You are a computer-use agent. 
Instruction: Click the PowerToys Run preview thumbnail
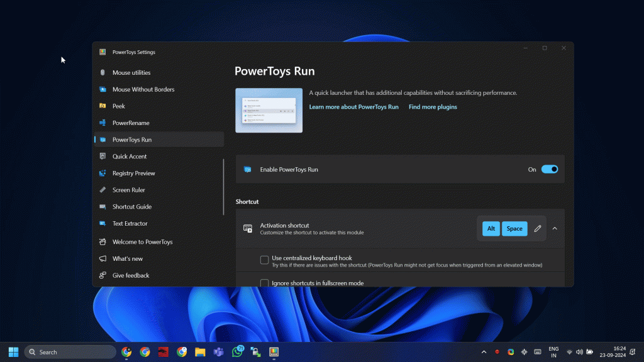click(269, 110)
